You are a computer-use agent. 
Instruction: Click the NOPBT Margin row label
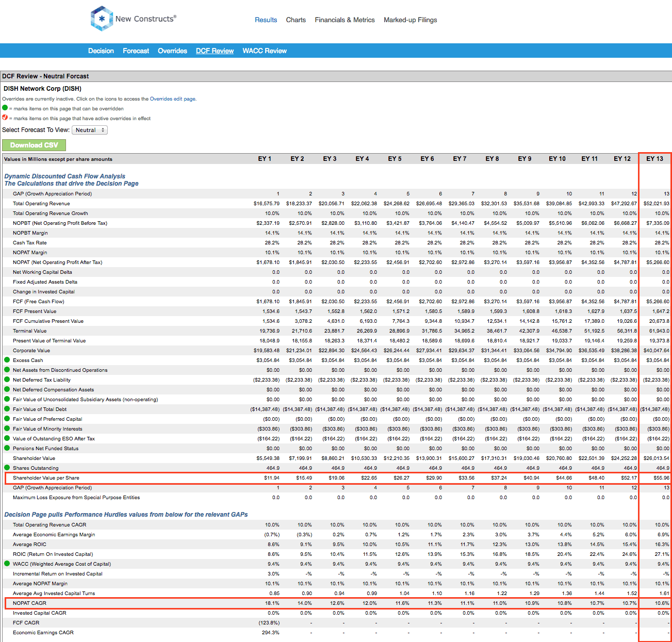click(30, 233)
